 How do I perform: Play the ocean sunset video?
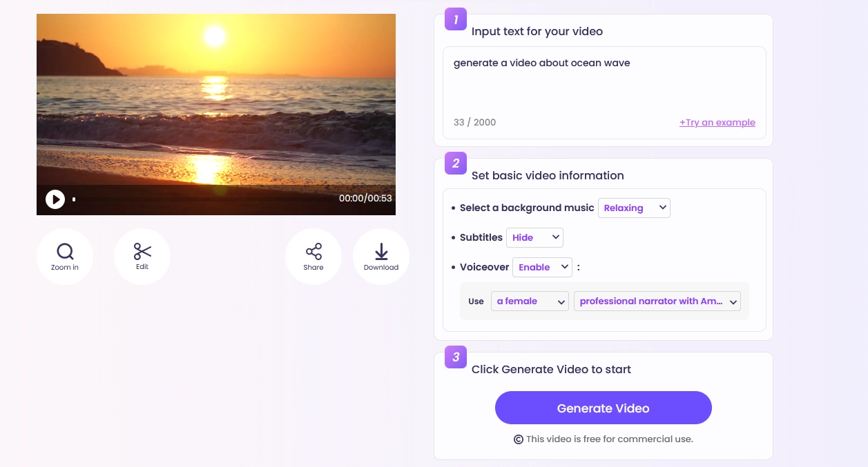[x=55, y=199]
